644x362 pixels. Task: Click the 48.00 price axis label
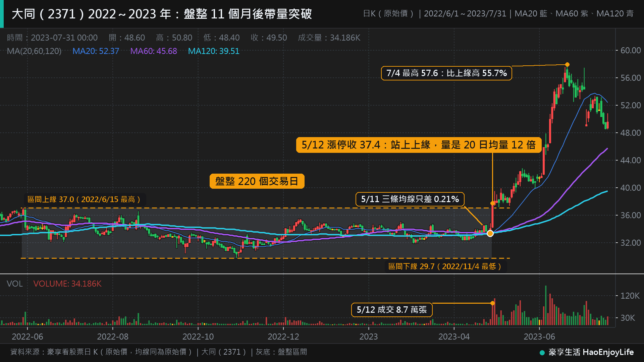pyautogui.click(x=631, y=133)
